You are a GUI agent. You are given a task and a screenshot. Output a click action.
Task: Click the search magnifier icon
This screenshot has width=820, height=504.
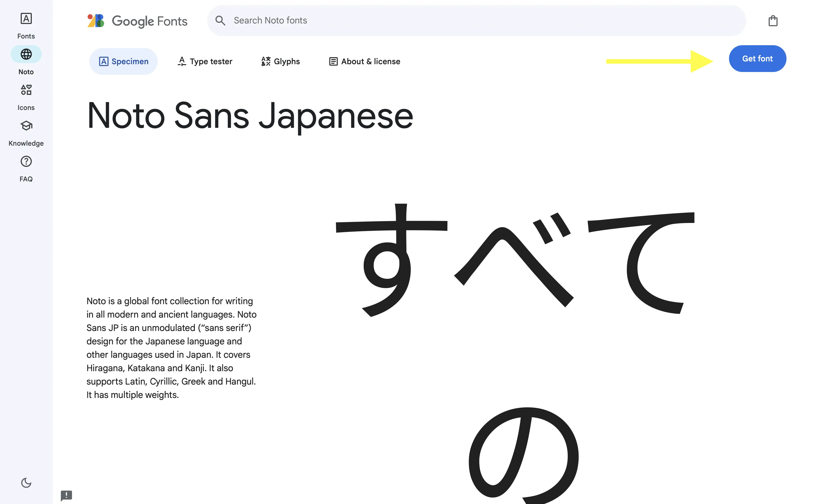(x=220, y=21)
